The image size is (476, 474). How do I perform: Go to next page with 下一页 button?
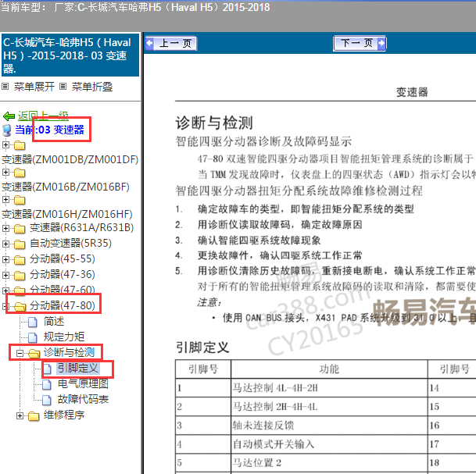(360, 44)
